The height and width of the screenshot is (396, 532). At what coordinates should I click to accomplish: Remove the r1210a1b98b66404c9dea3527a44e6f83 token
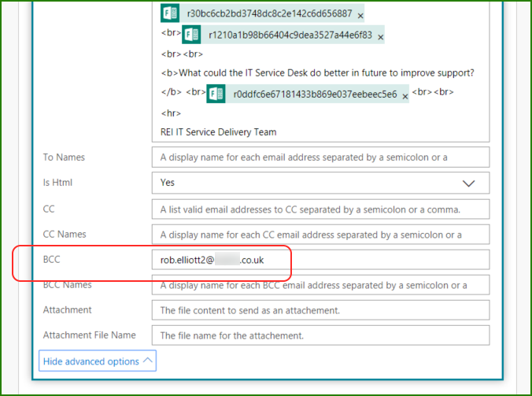click(x=381, y=37)
